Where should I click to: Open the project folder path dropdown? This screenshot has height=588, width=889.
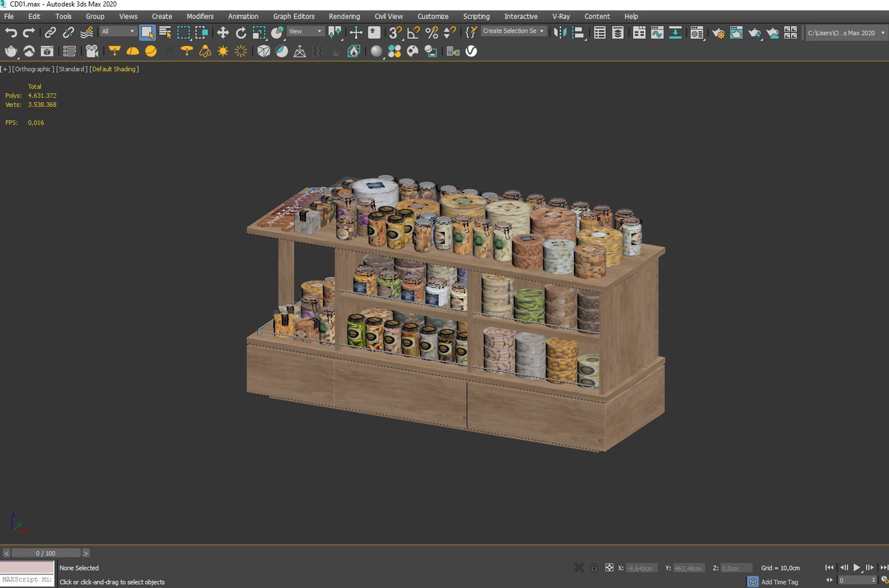tap(846, 33)
